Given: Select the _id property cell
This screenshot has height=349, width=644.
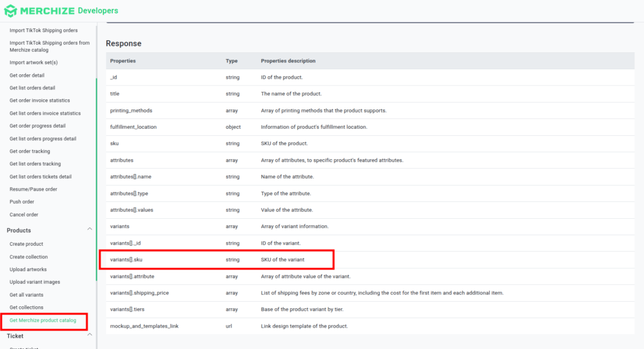Looking at the screenshot, I should point(113,77).
